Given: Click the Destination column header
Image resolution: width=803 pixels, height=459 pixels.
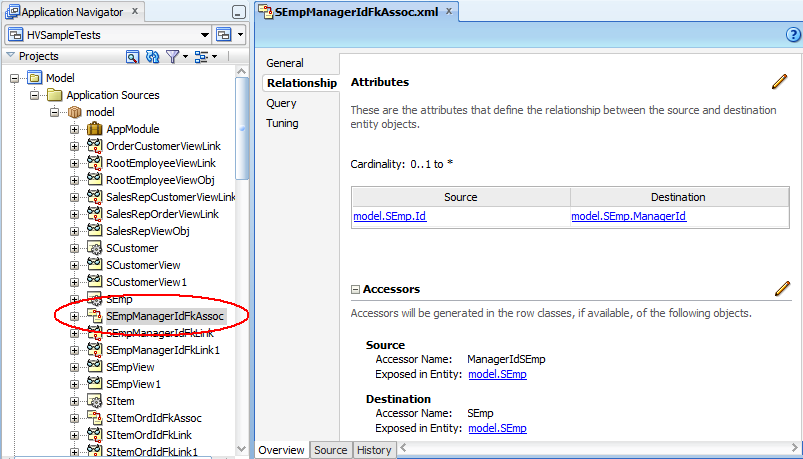Looking at the screenshot, I should coord(678,197).
